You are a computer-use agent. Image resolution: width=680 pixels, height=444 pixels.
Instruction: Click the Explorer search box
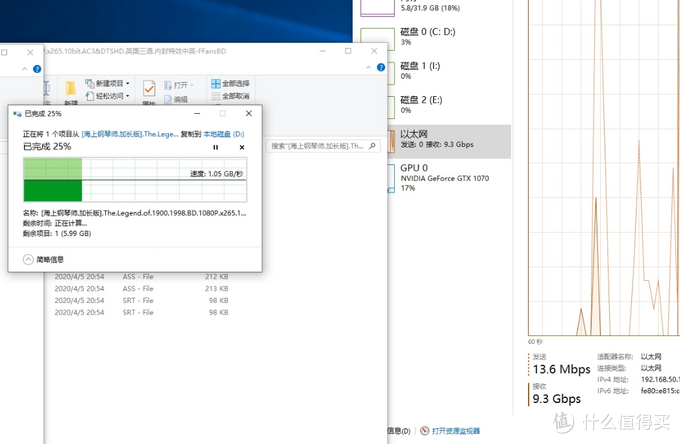pos(323,146)
